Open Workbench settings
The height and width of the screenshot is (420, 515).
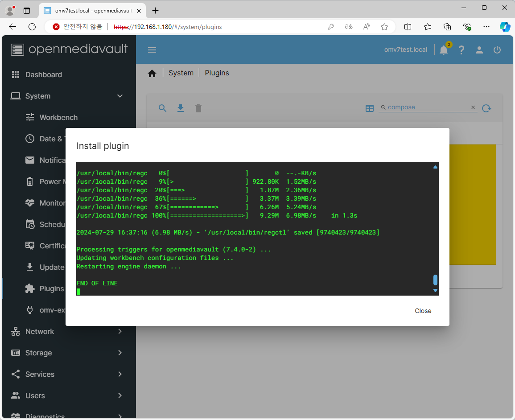point(58,117)
